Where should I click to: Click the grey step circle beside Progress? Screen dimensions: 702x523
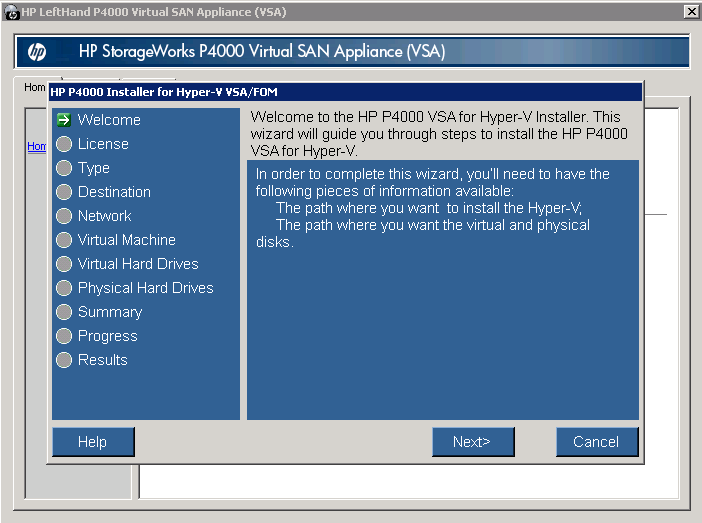coord(64,336)
